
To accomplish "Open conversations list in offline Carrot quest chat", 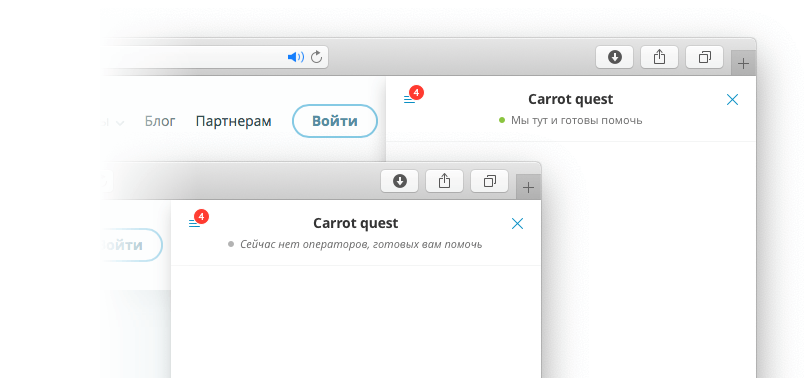I will [194, 224].
